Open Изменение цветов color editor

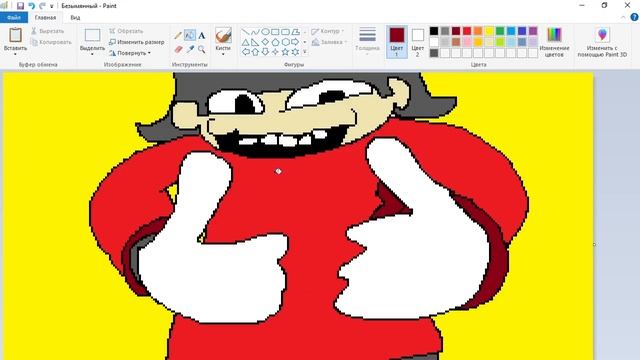click(x=554, y=42)
